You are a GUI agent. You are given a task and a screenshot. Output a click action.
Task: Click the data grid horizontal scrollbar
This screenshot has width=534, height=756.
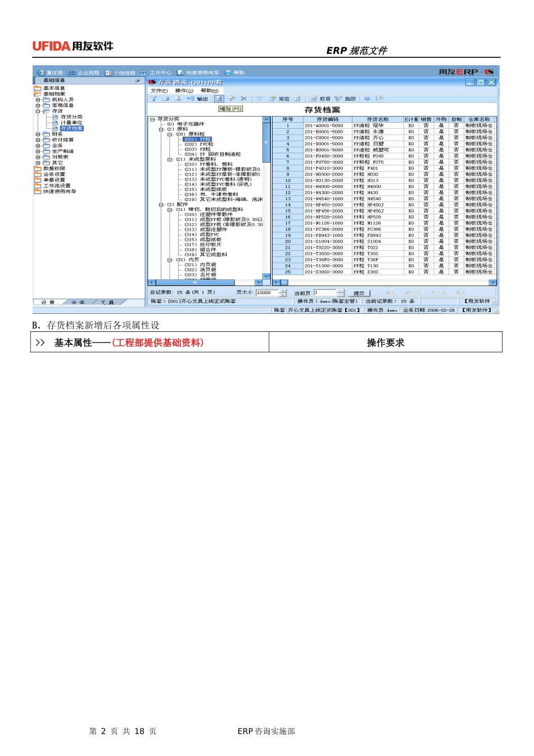[384, 282]
